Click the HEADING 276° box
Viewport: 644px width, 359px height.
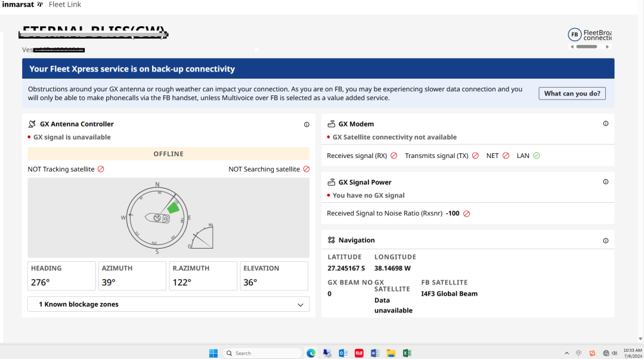tap(61, 276)
